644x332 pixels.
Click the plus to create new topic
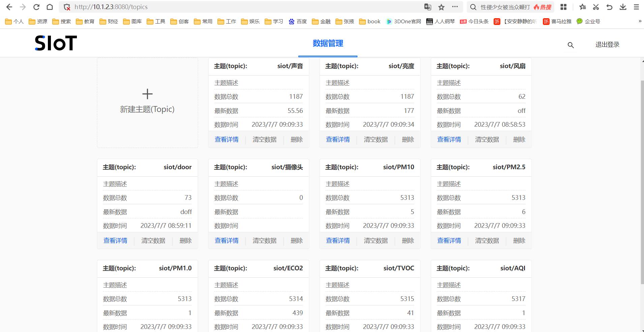147,94
